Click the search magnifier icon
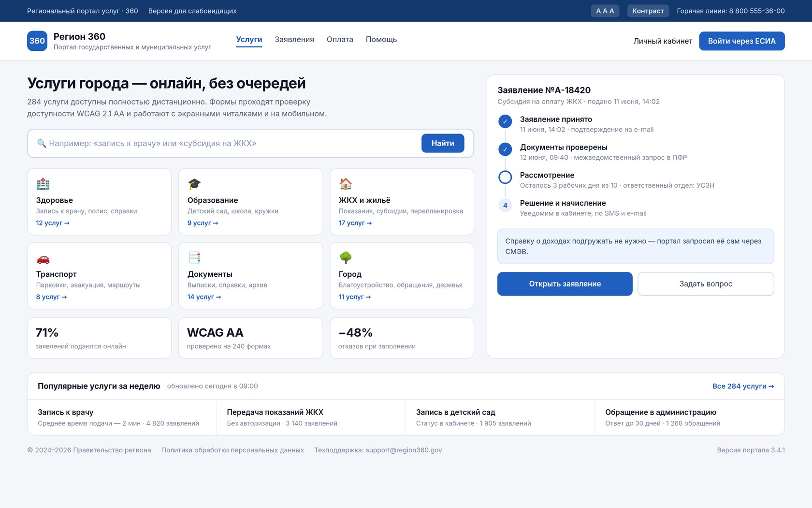 [x=42, y=144]
